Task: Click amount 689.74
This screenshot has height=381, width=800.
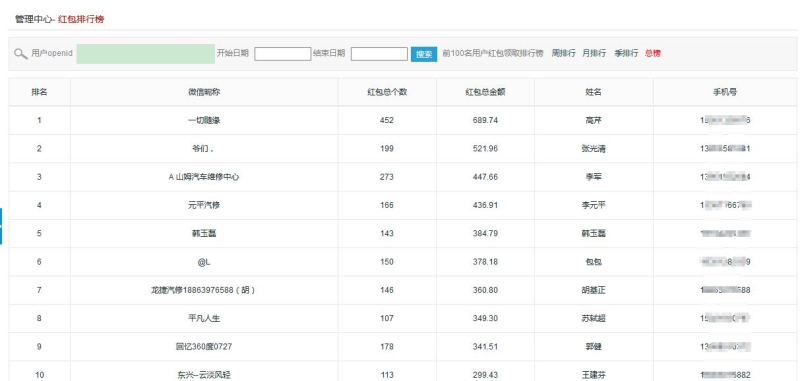Action: pos(485,120)
